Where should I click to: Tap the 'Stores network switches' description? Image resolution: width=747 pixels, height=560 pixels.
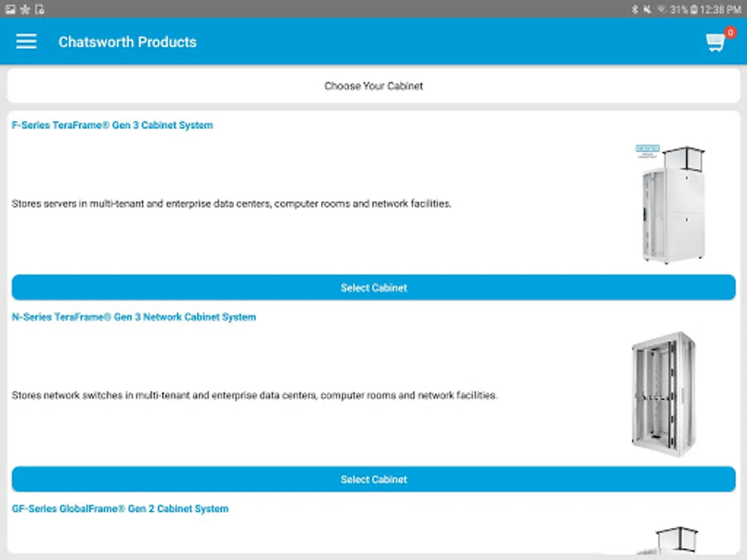pyautogui.click(x=255, y=395)
